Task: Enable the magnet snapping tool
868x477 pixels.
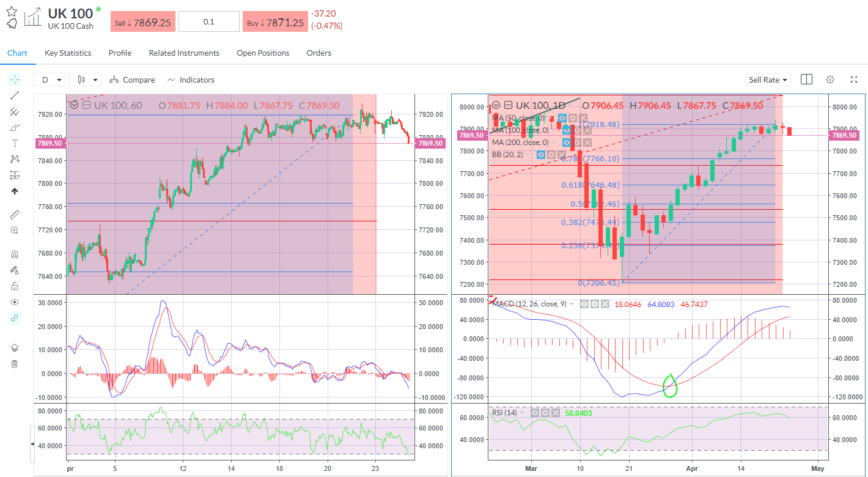Action: pos(15,253)
